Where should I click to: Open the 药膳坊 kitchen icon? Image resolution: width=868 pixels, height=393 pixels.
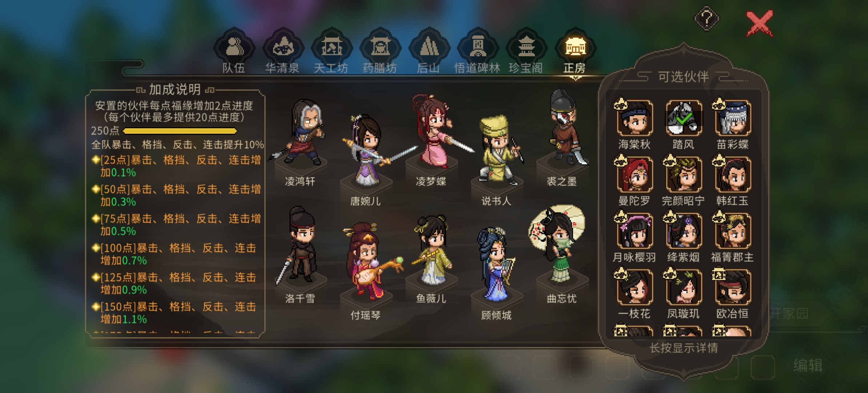coord(380,47)
